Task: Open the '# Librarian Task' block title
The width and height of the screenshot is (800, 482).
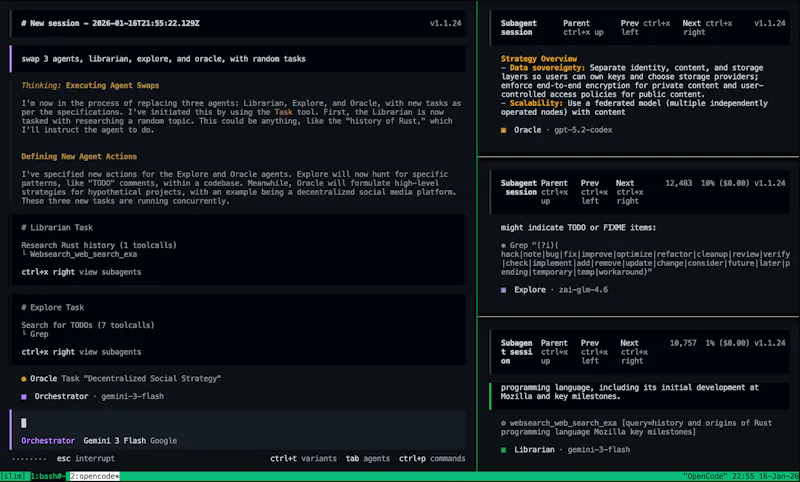Action: pyautogui.click(x=57, y=227)
